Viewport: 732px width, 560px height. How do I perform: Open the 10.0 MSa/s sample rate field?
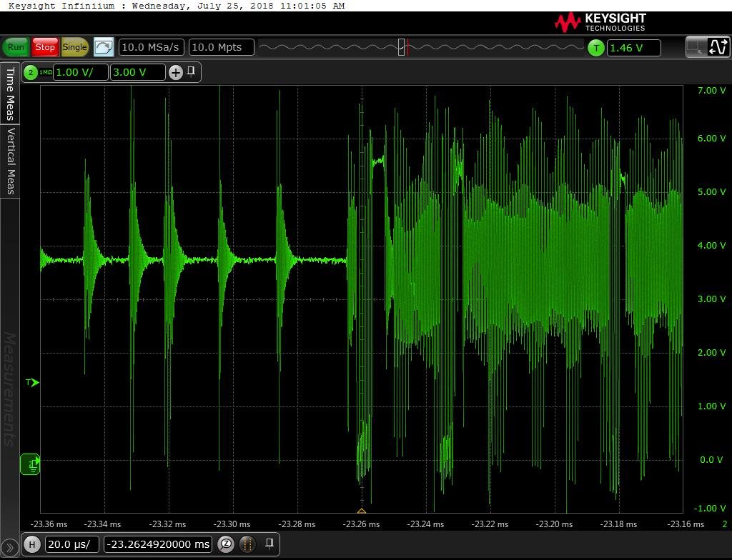[x=151, y=47]
